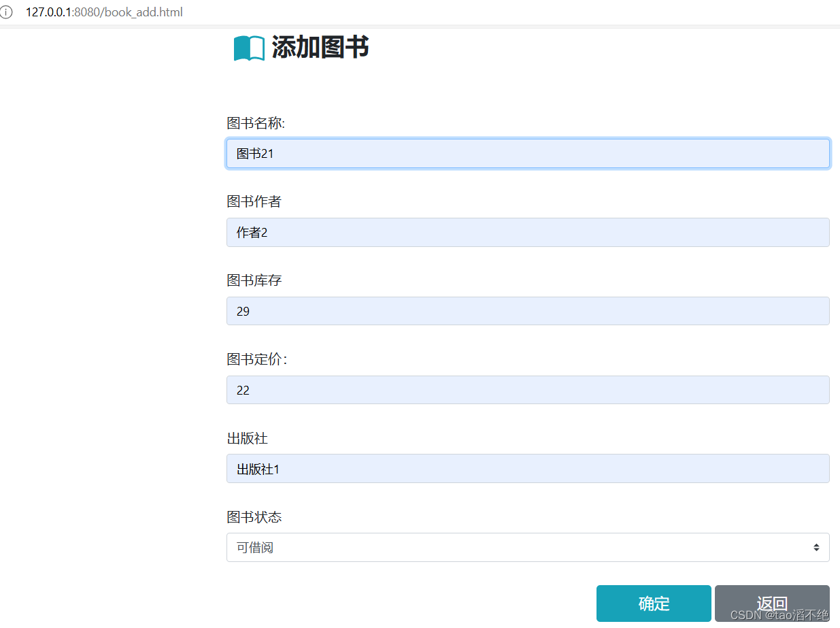
Task: Click the open book icon beside 添加图书
Action: tap(249, 48)
